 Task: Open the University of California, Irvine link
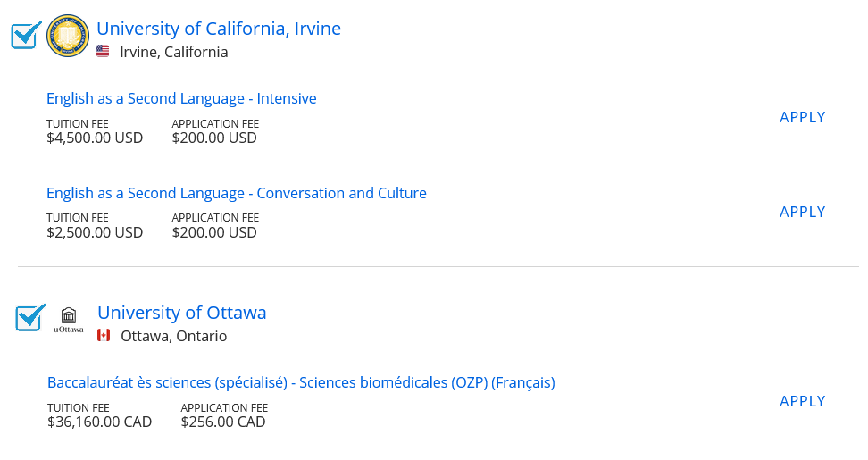(x=219, y=29)
